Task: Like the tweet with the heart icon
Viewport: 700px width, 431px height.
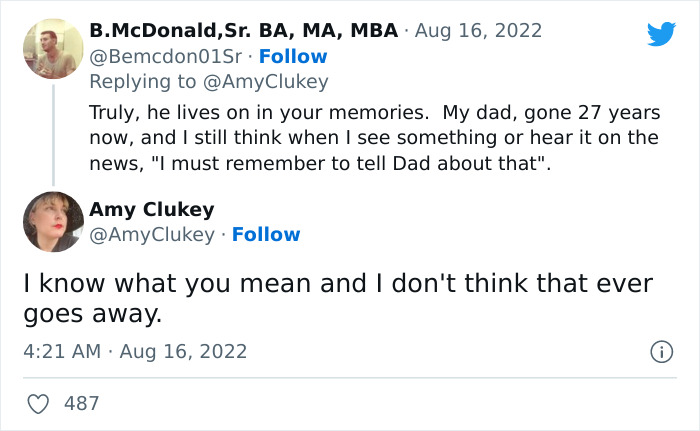Action: (x=39, y=404)
